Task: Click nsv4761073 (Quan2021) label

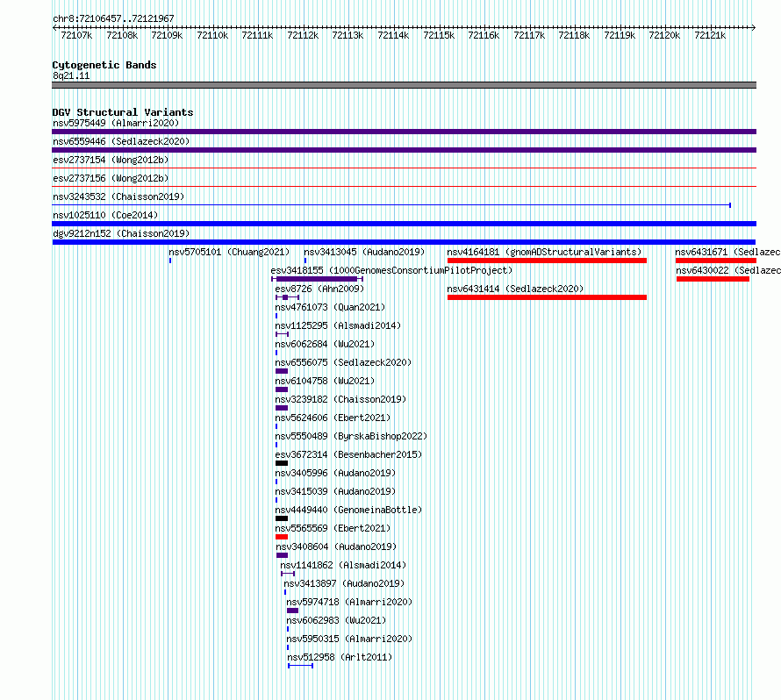Action: [330, 307]
